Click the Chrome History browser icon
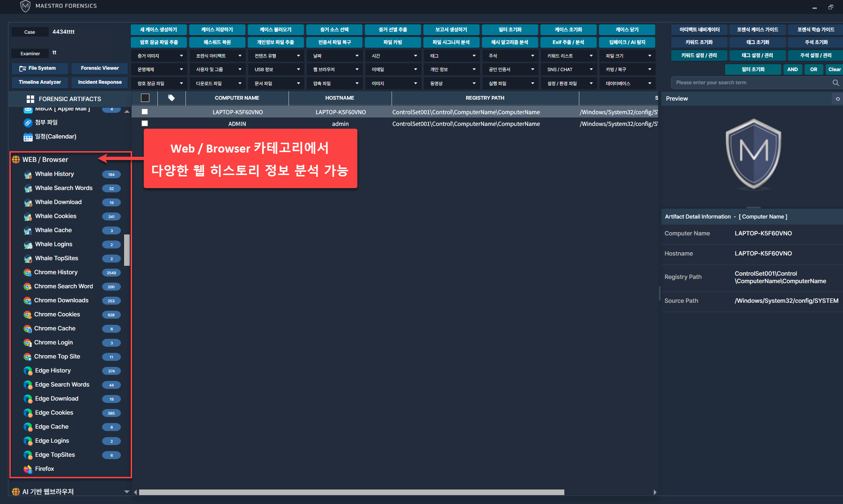Screen dimensions: 843x504 pos(28,272)
